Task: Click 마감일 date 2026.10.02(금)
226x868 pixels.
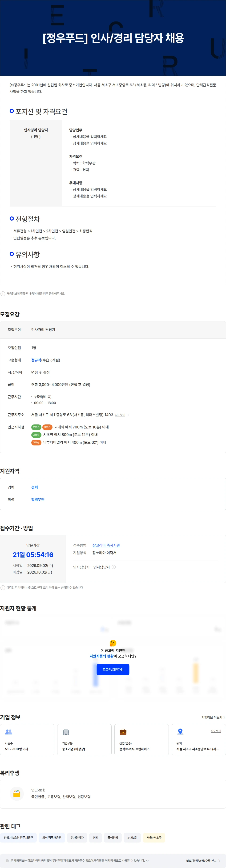Action: (40, 572)
